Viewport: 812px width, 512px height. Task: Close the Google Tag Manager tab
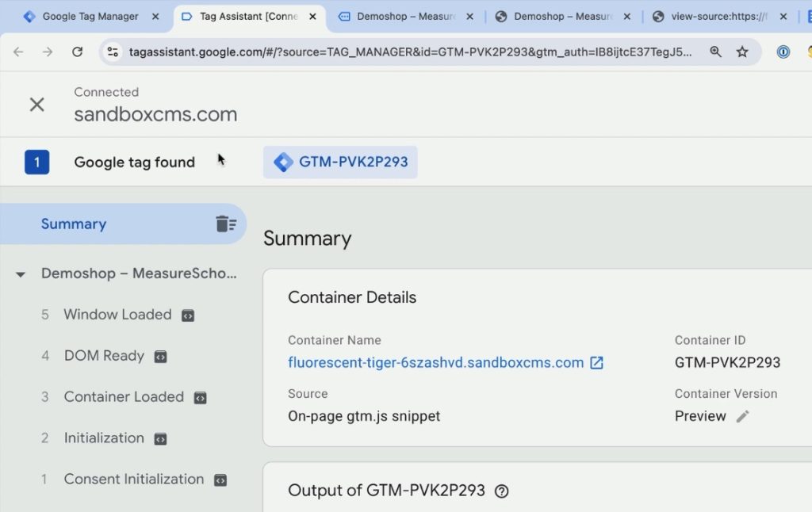(155, 17)
